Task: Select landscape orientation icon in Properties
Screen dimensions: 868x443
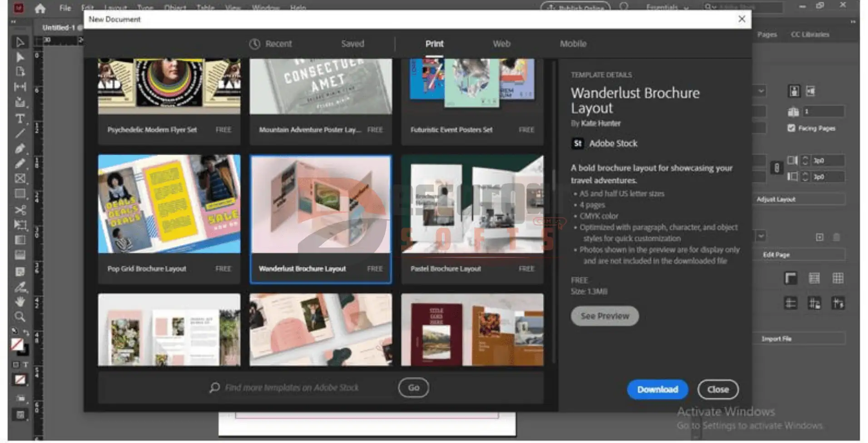Action: pos(810,91)
